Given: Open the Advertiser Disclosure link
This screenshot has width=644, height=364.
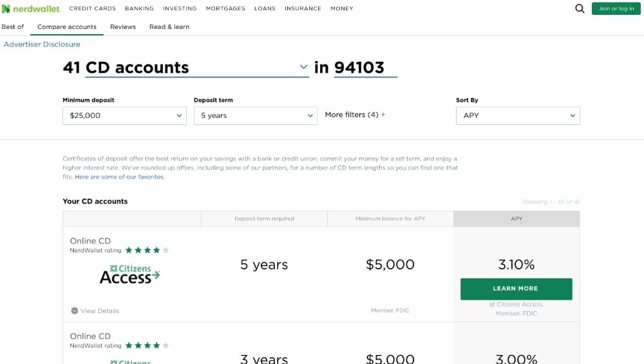Looking at the screenshot, I should click(42, 44).
